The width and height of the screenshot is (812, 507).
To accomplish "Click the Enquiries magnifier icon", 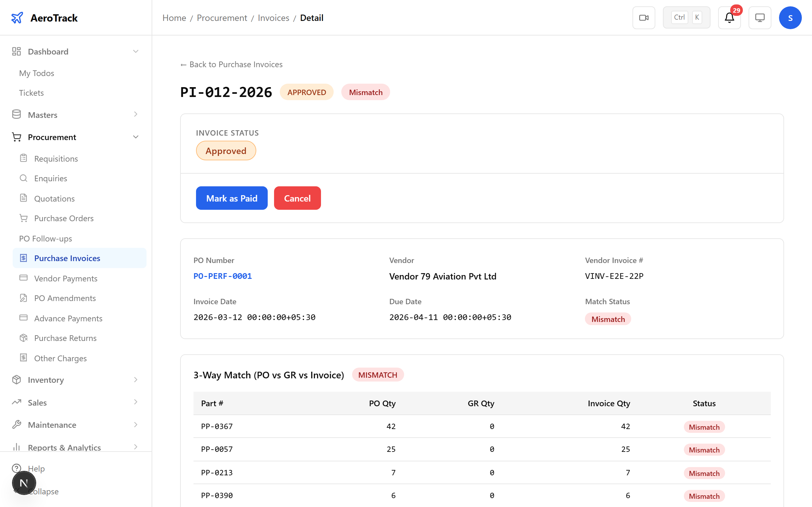I will [x=23, y=178].
